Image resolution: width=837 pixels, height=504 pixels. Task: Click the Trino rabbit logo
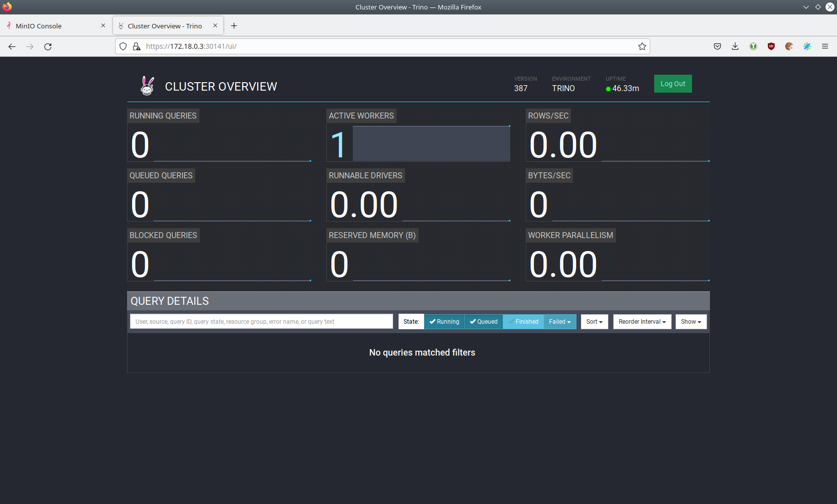pyautogui.click(x=147, y=86)
